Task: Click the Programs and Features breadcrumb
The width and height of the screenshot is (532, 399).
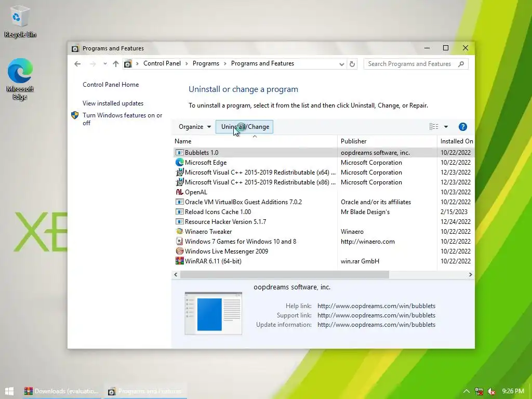Action: 262,63
